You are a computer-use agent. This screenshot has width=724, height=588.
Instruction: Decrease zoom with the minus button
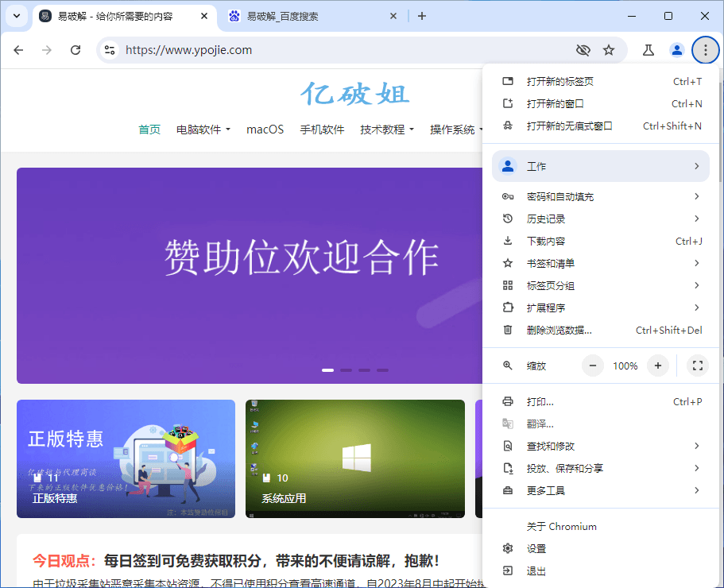[x=593, y=366]
